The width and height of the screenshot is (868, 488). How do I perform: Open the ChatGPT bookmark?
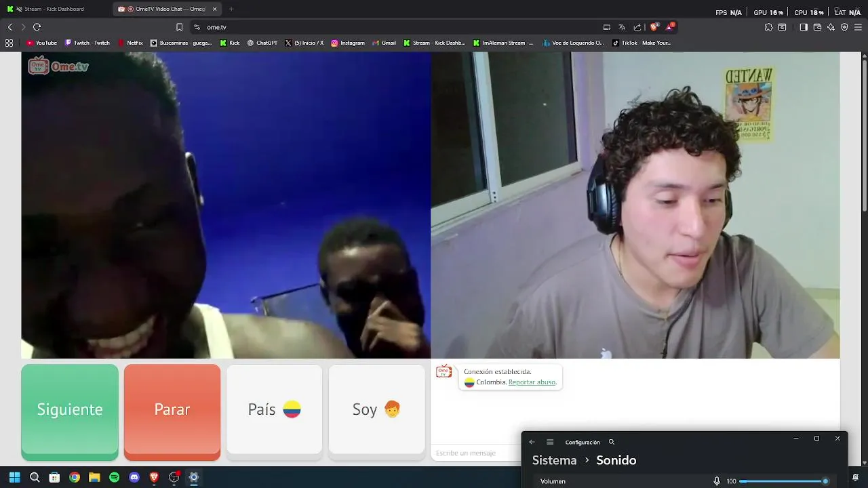coord(262,43)
